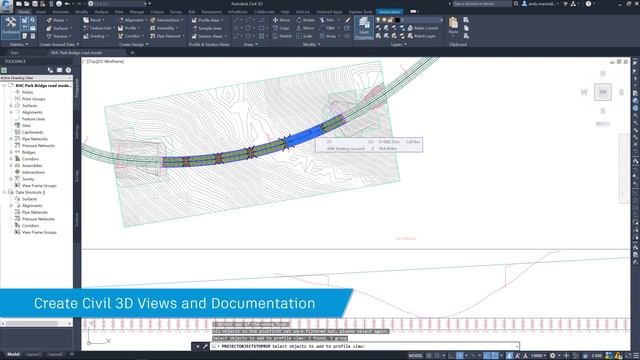The height and width of the screenshot is (360, 640).
Task: Select the Stretch tool
Action: 282,36
